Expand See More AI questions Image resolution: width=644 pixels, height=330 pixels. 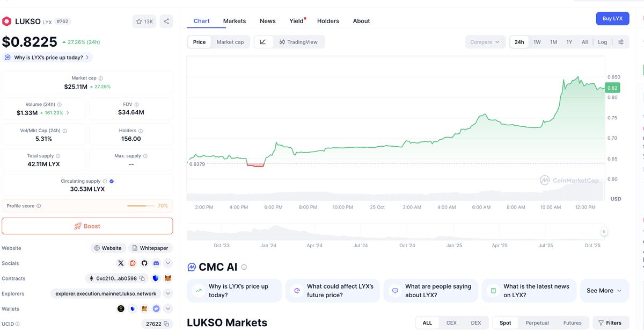point(604,290)
